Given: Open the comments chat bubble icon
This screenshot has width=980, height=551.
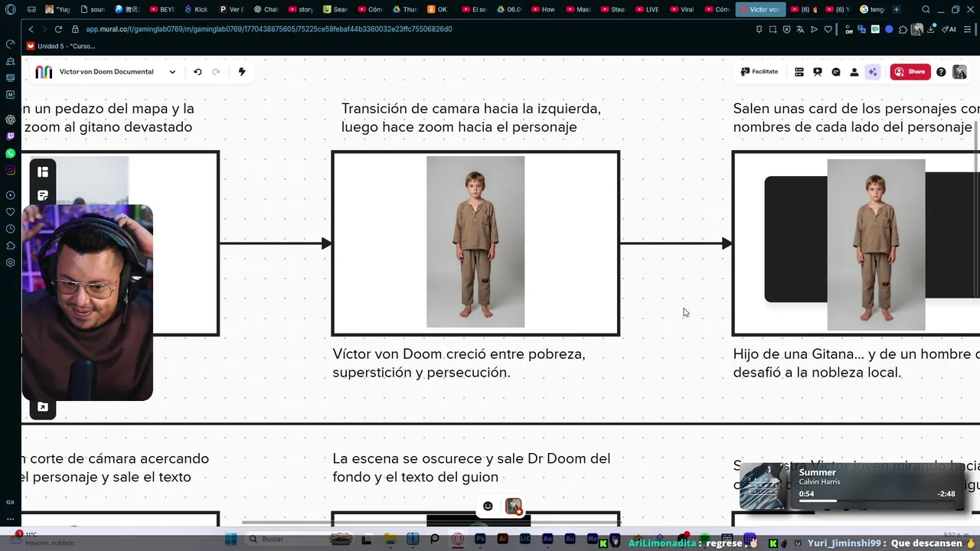Looking at the screenshot, I should tap(836, 72).
